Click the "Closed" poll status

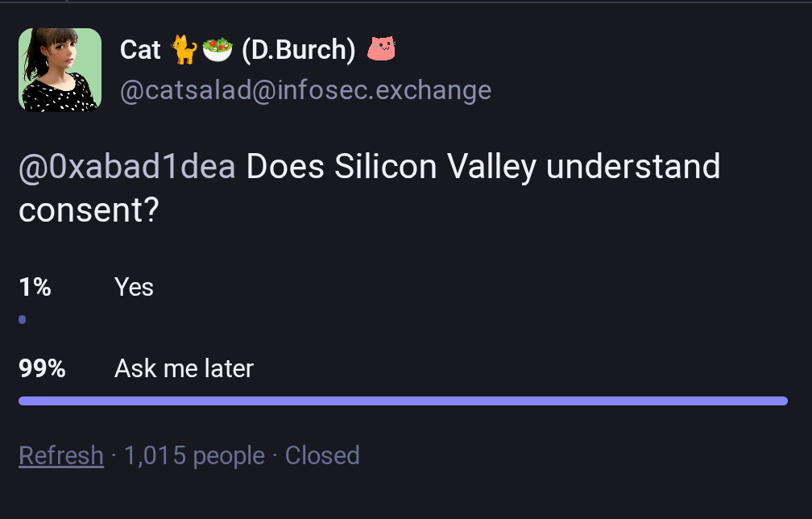pos(322,456)
